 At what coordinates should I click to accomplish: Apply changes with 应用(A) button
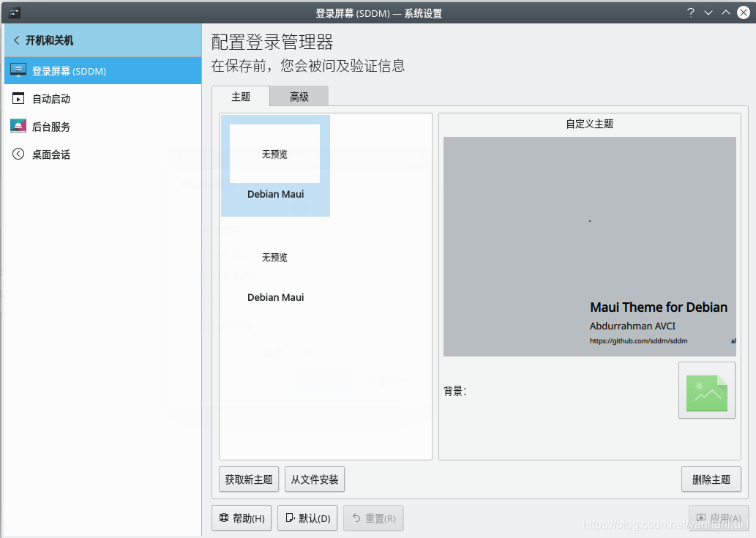coord(719,518)
